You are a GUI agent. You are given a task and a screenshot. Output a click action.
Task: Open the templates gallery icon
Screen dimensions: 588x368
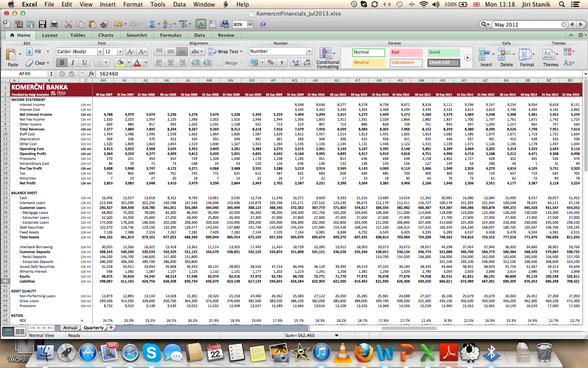(20, 24)
